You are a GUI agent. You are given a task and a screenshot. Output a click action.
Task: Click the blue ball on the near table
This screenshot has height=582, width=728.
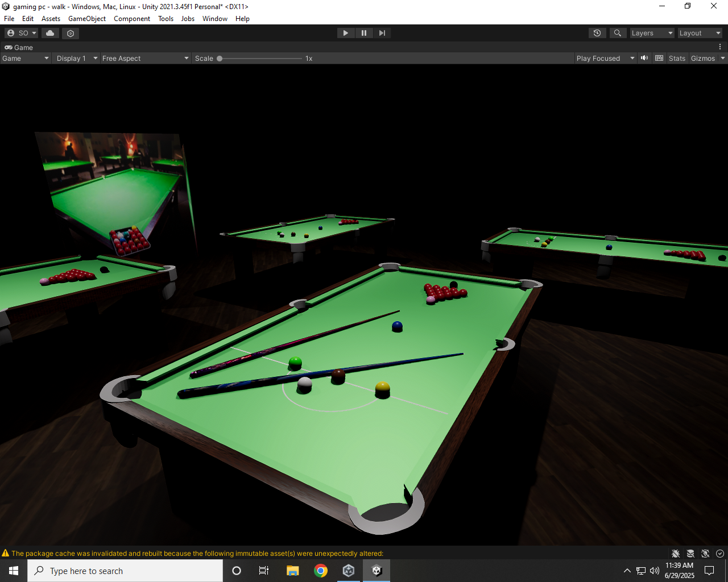pyautogui.click(x=398, y=326)
